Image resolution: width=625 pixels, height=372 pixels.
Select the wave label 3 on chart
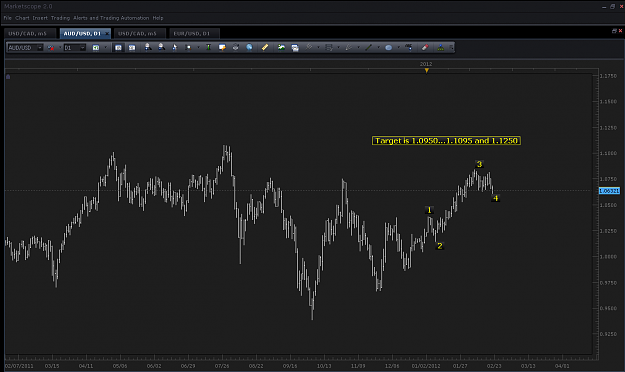coord(480,164)
